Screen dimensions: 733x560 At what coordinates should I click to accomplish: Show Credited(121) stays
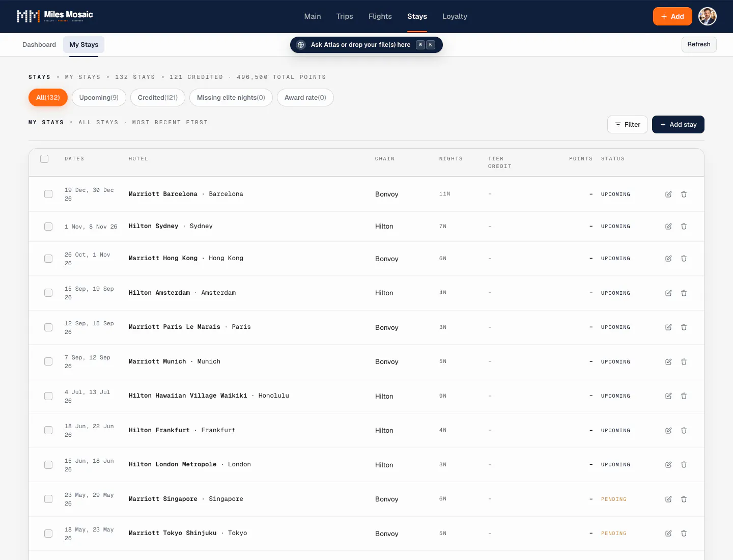tap(158, 98)
